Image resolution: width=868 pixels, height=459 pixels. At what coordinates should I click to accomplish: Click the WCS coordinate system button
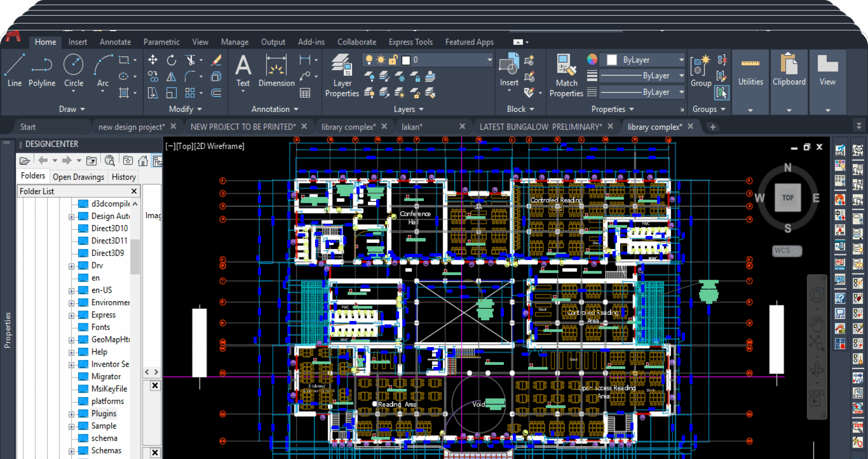point(787,251)
